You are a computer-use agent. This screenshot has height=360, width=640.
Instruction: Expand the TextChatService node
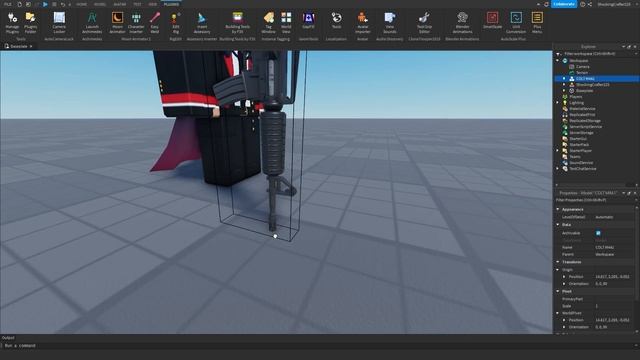(558, 169)
